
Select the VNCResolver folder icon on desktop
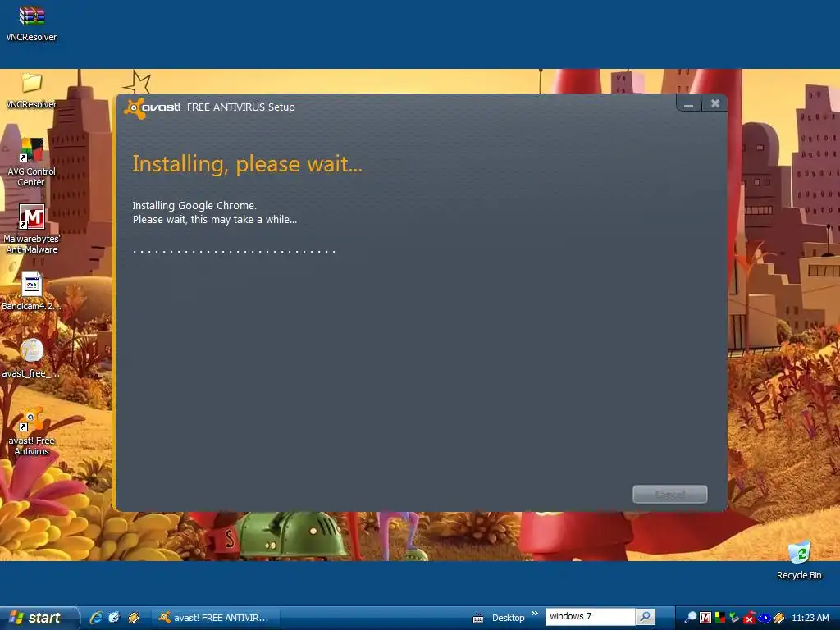click(31, 91)
